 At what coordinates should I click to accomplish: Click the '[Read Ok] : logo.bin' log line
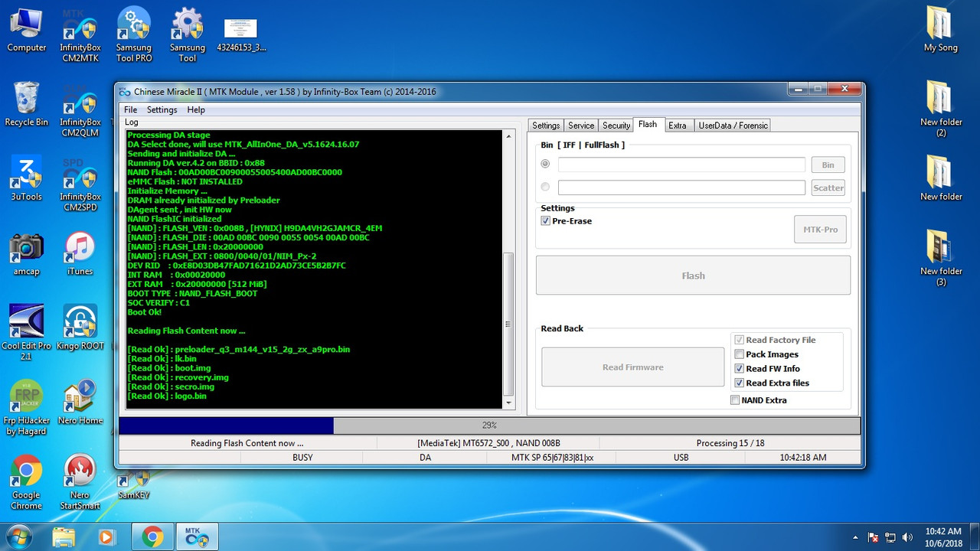167,396
